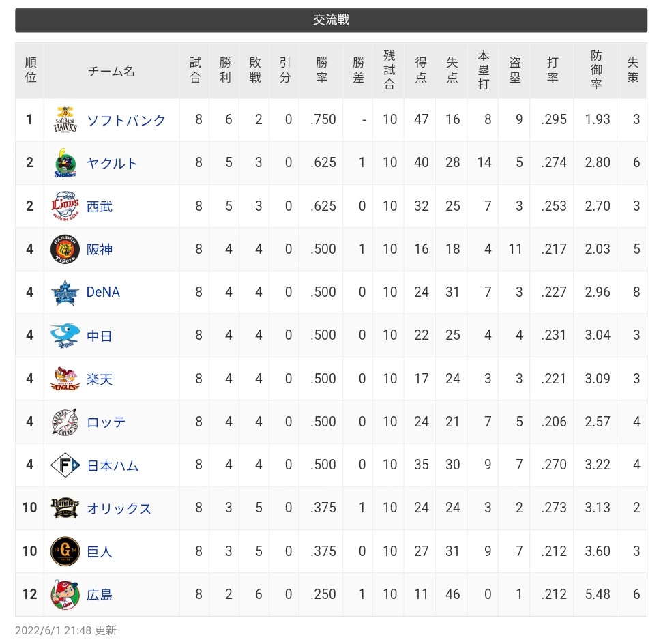661x644 pixels.
Task: Click the Seibu Lions team logo
Action: click(x=65, y=206)
